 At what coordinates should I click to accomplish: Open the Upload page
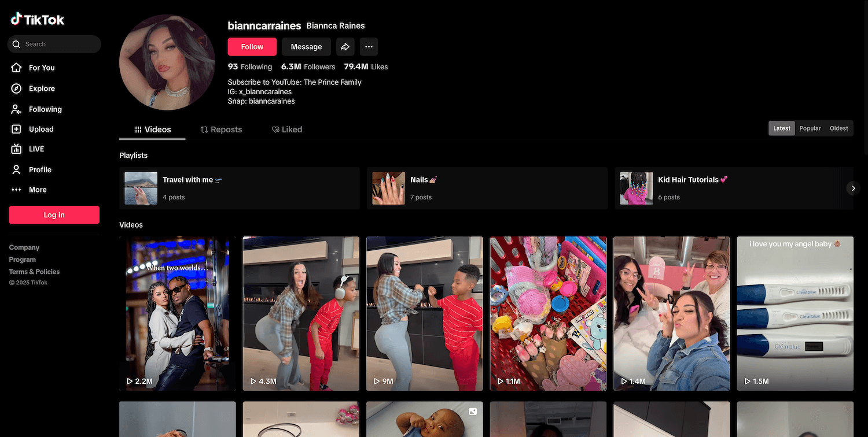pos(41,129)
